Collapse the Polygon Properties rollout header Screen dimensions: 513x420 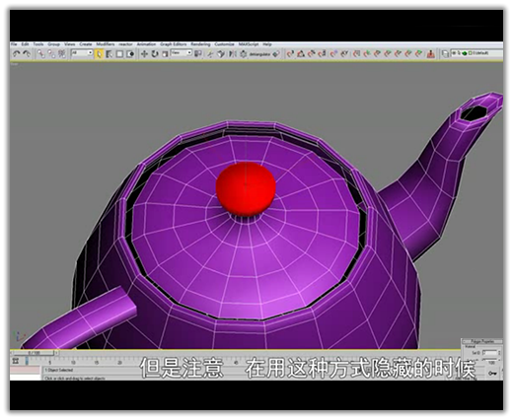point(482,341)
